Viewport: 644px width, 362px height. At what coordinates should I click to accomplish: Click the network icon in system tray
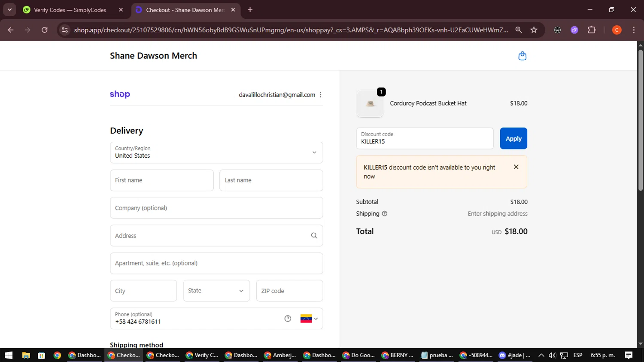pyautogui.click(x=564, y=355)
